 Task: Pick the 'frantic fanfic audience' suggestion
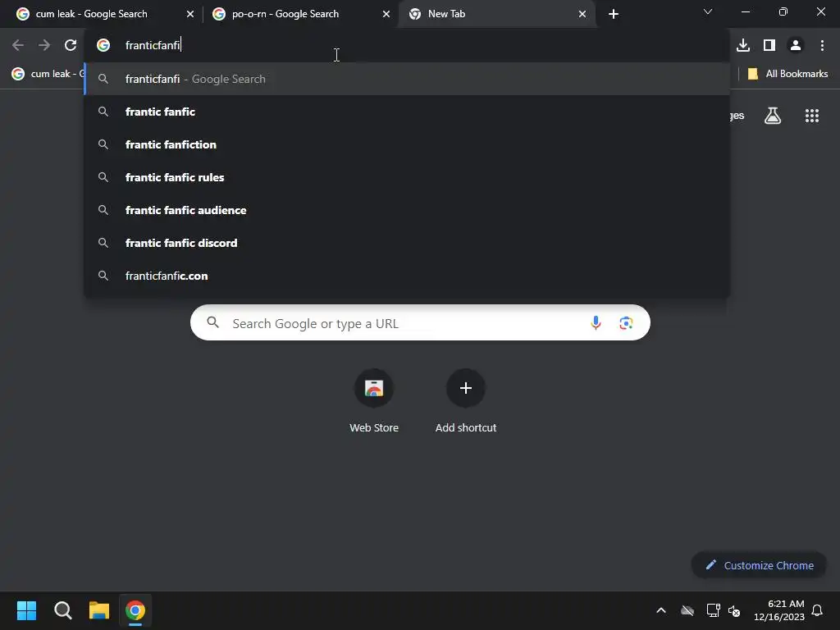[407, 210]
